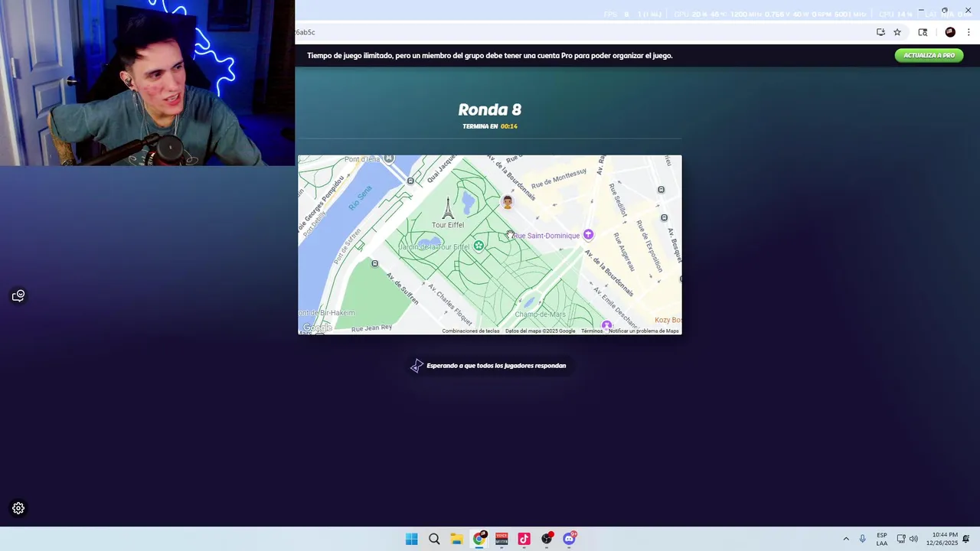
Task: Click transit icon near Rue Sédillot
Action: point(661,189)
